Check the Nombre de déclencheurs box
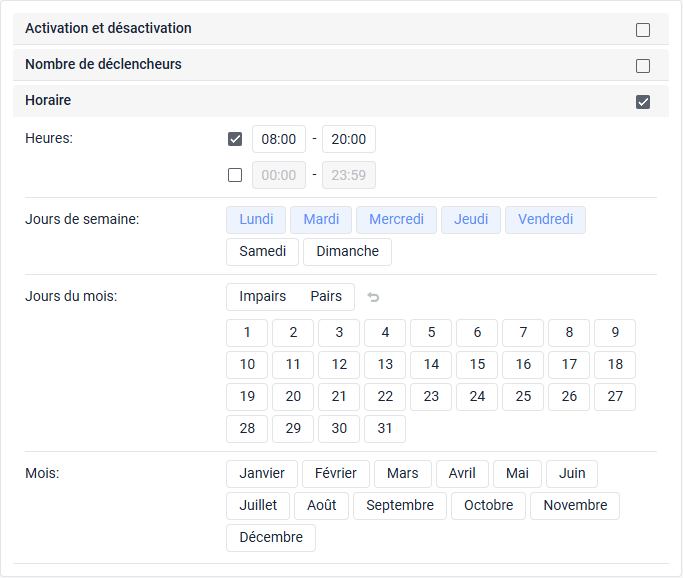 coord(643,66)
